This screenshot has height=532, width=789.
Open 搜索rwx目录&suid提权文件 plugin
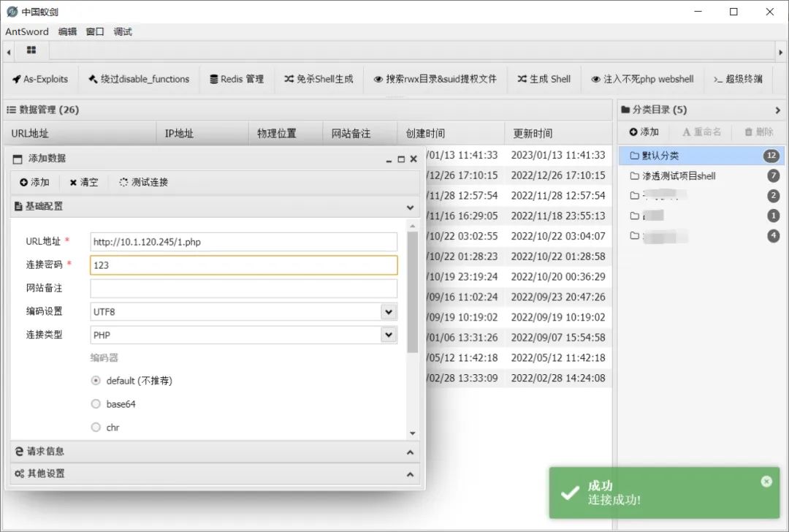point(435,79)
